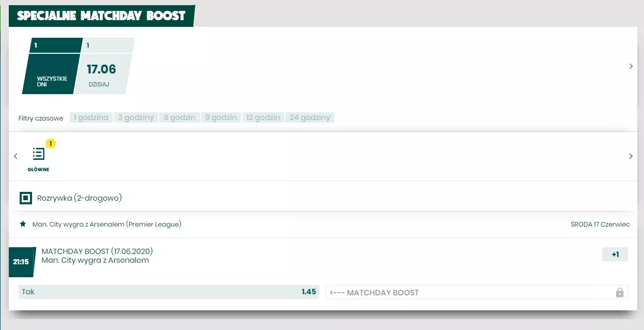Filter events by 24 godziny
Screen dimensions: 644x330
click(x=310, y=117)
